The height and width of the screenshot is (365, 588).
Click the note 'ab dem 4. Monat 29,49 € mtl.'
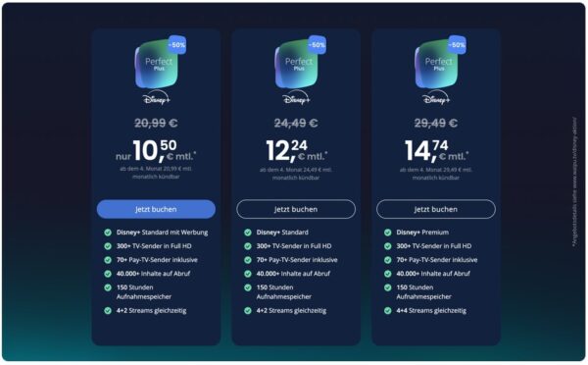pos(436,170)
